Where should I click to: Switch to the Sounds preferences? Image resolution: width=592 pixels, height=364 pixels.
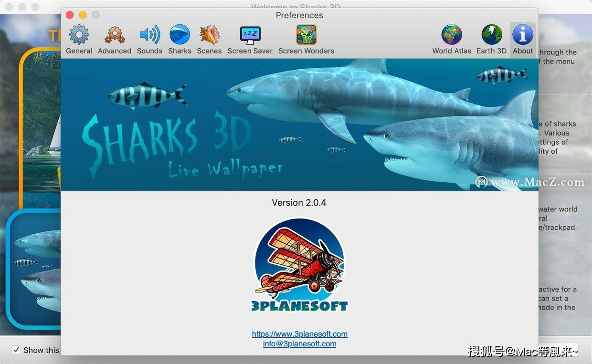point(149,40)
